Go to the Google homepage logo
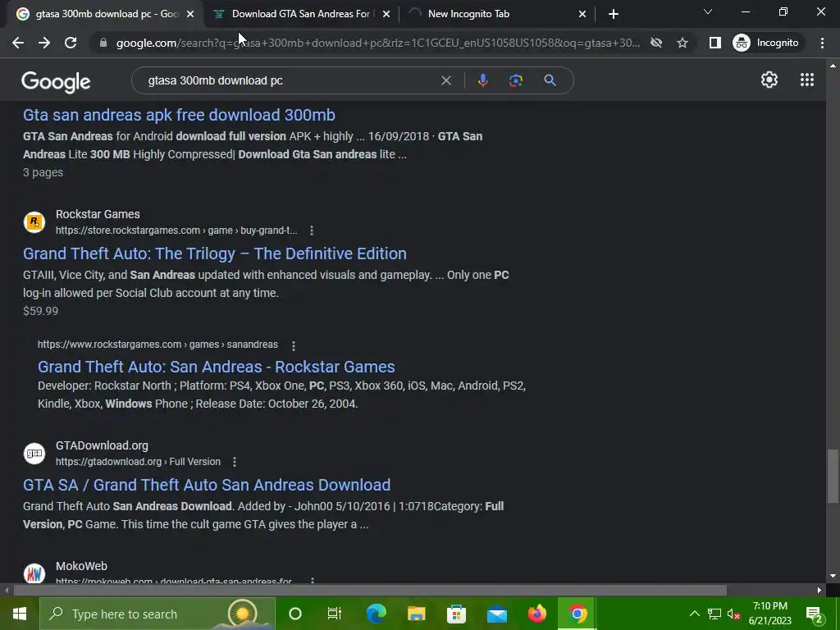 [56, 82]
